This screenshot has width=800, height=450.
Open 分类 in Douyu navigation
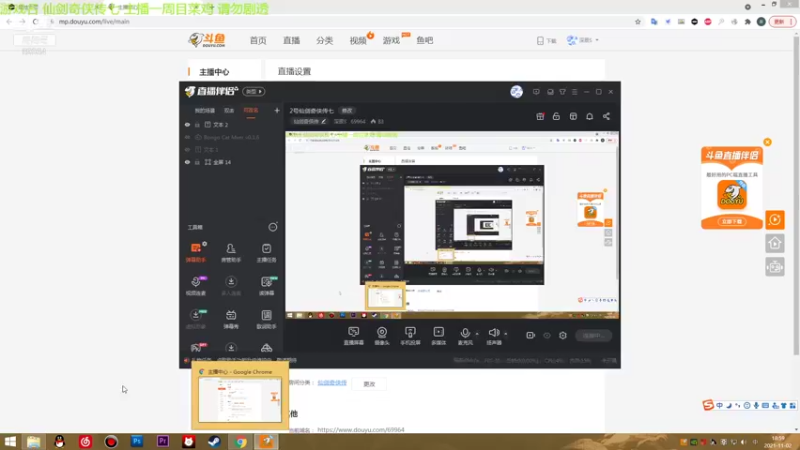pos(324,40)
